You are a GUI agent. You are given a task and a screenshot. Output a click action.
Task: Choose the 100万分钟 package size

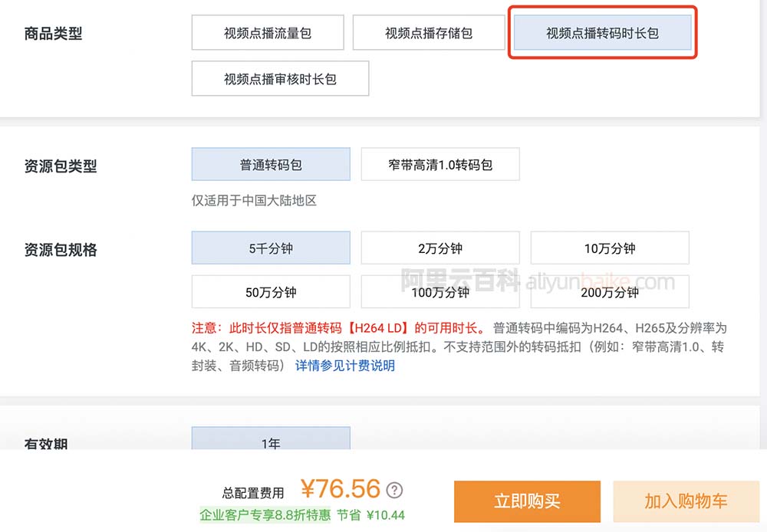tap(440, 292)
